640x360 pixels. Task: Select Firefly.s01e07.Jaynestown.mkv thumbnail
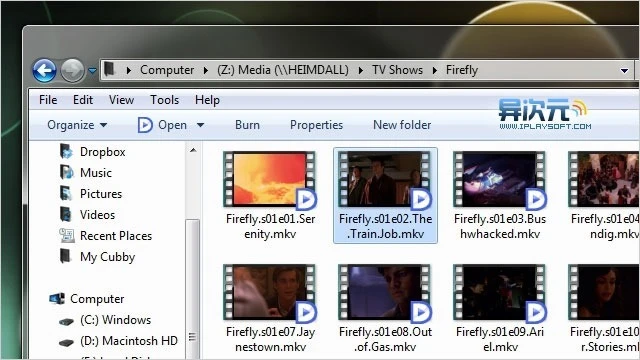pyautogui.click(x=269, y=292)
